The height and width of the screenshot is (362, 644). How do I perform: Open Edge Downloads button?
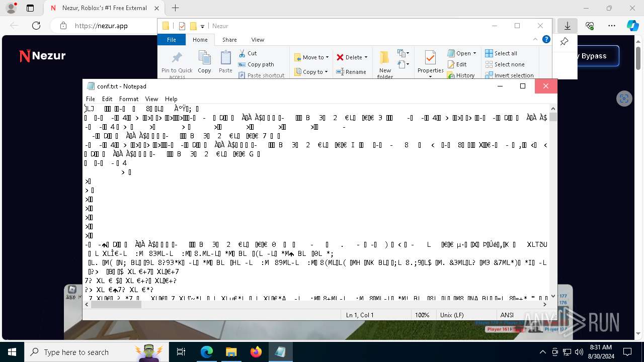[567, 26]
